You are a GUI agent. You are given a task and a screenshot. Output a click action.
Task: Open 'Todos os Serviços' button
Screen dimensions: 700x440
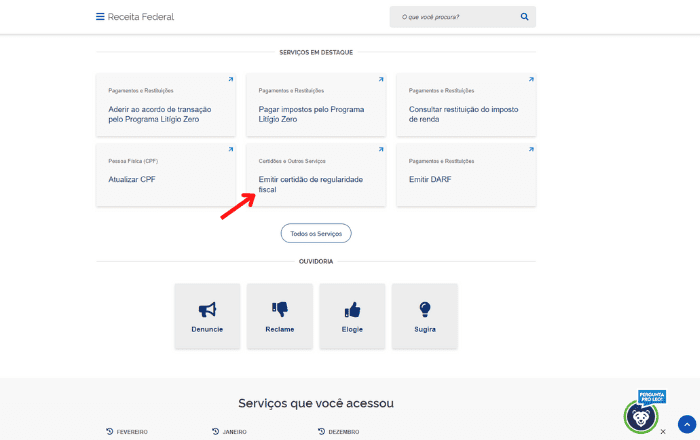316,233
